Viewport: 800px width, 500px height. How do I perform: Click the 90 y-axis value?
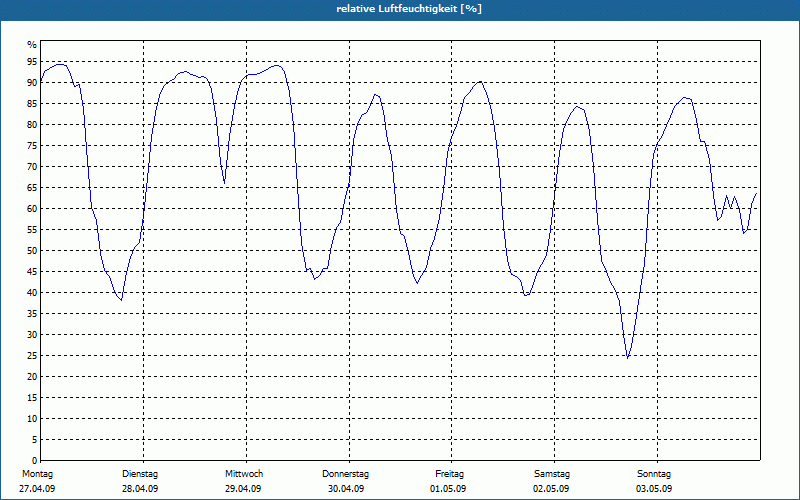(x=32, y=83)
